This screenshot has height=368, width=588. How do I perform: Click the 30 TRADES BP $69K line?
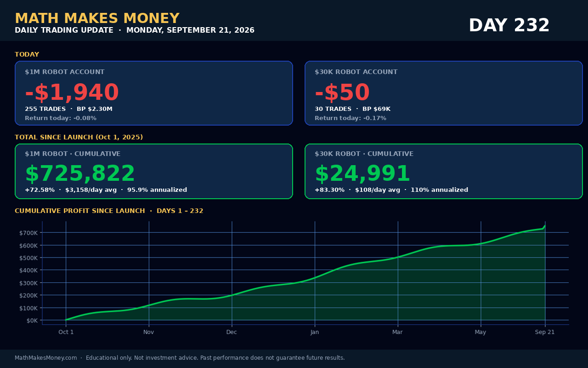352,109
